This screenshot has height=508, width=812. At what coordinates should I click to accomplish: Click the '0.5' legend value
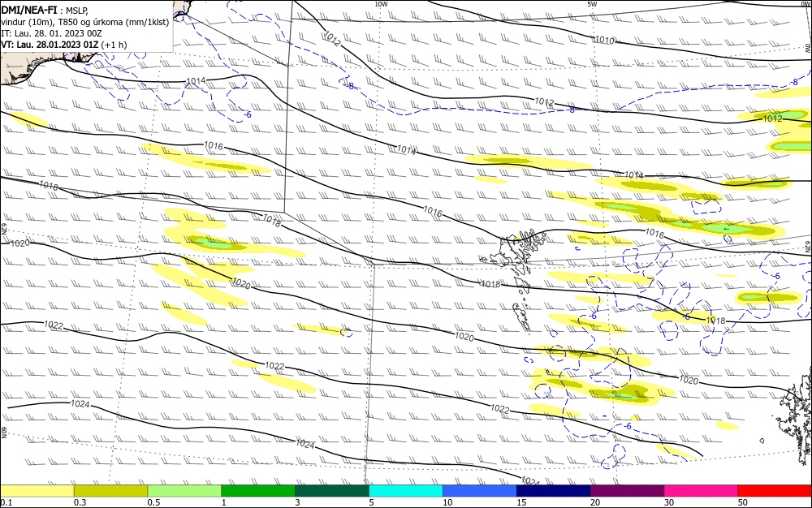click(153, 502)
